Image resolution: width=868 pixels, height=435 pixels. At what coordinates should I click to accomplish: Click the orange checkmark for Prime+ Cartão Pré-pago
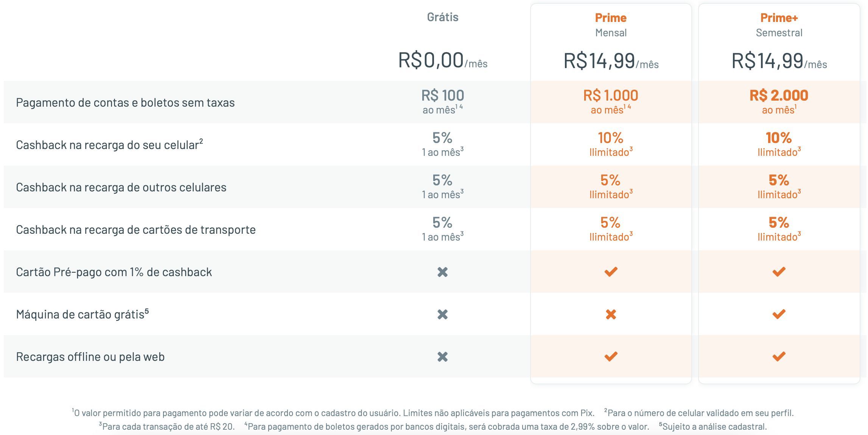coord(779,272)
